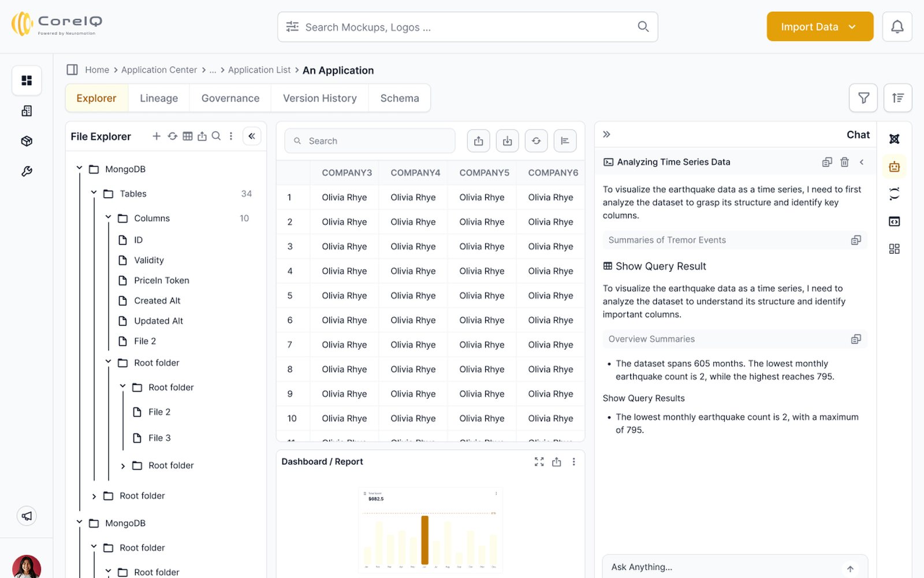Open File Explorer more options menu
The image size is (924, 578).
[x=231, y=136]
